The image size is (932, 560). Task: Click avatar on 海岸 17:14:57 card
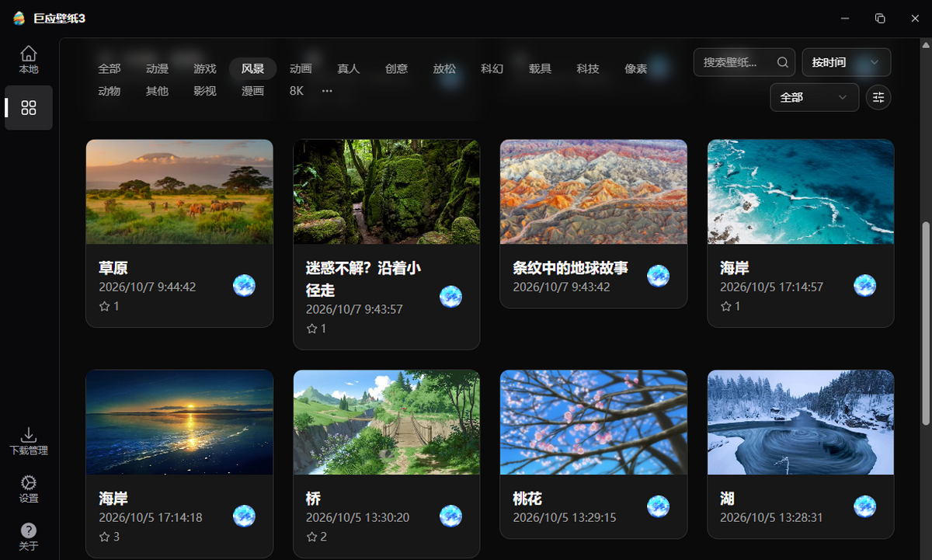point(865,286)
